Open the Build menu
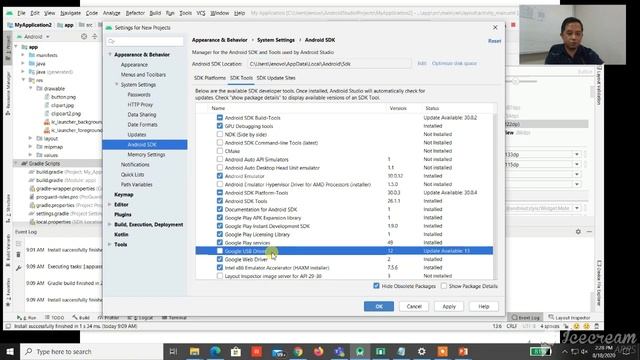 [155, 13]
